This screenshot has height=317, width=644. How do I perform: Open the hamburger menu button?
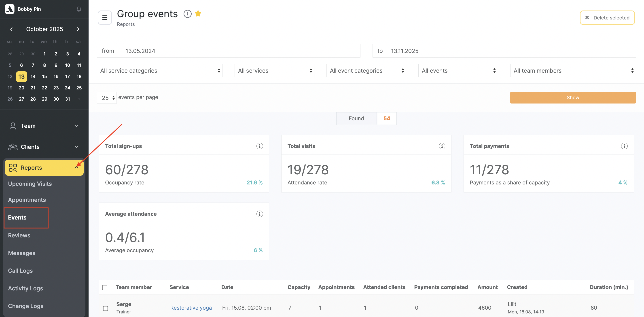tap(105, 17)
